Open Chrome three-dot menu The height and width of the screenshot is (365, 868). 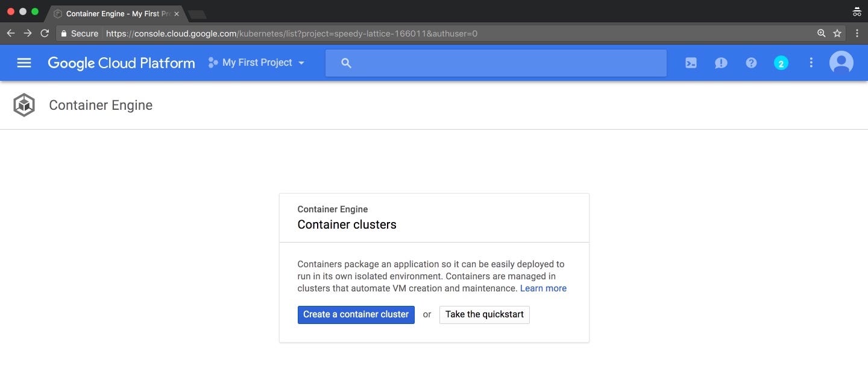pos(857,34)
